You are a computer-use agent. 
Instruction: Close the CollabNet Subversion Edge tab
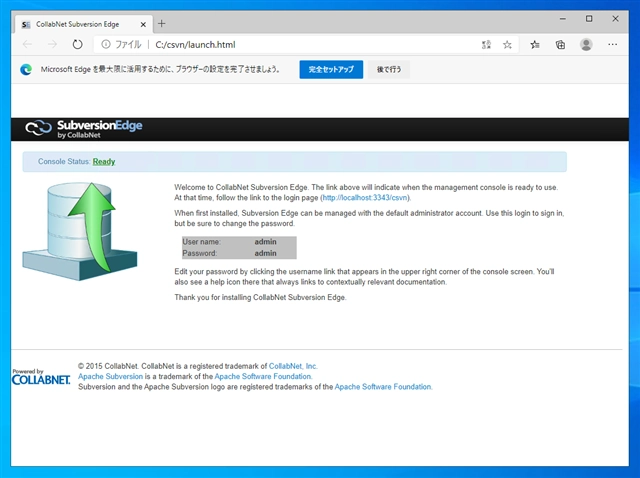click(143, 24)
